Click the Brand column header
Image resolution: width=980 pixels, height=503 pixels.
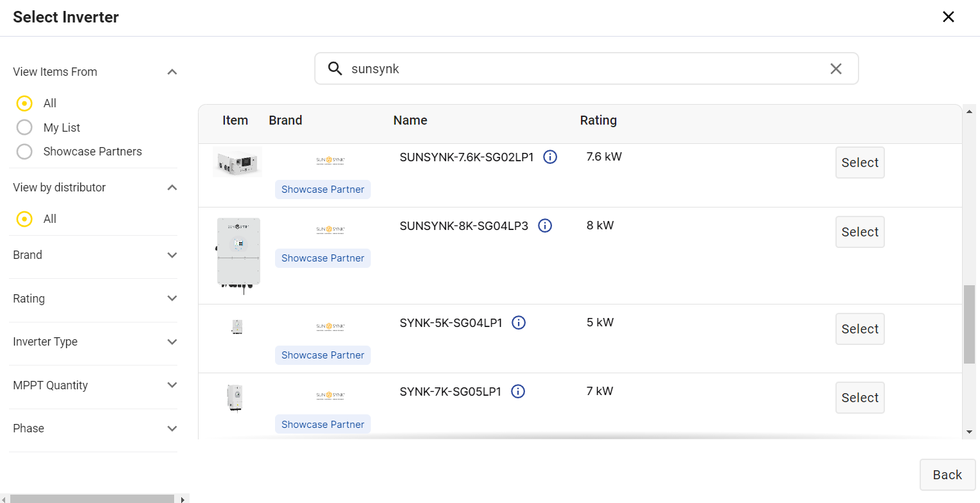pos(285,120)
